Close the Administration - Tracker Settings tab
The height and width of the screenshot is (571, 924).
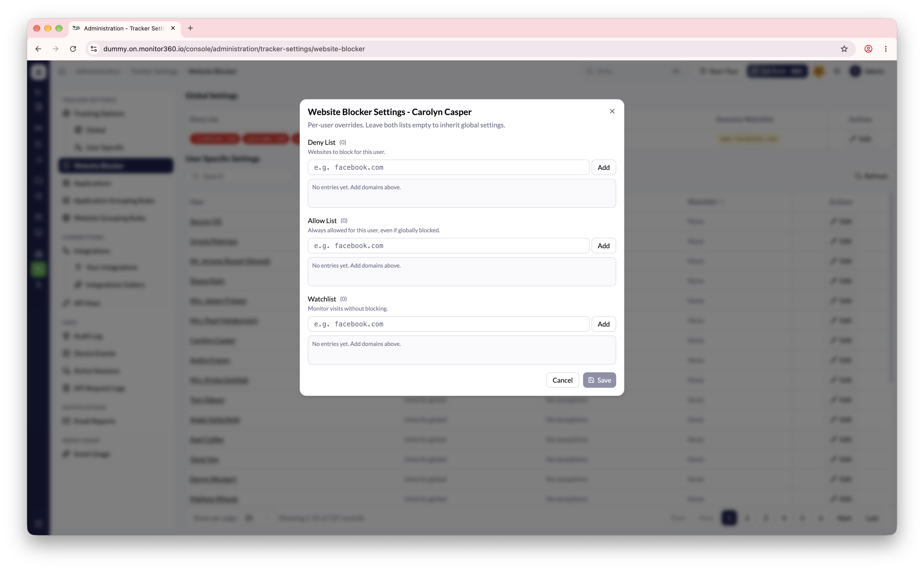point(173,28)
